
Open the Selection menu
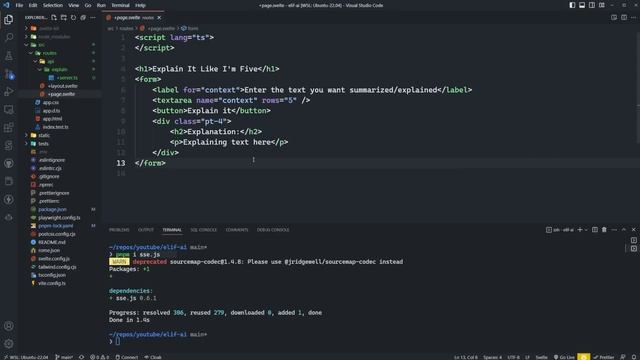point(53,5)
